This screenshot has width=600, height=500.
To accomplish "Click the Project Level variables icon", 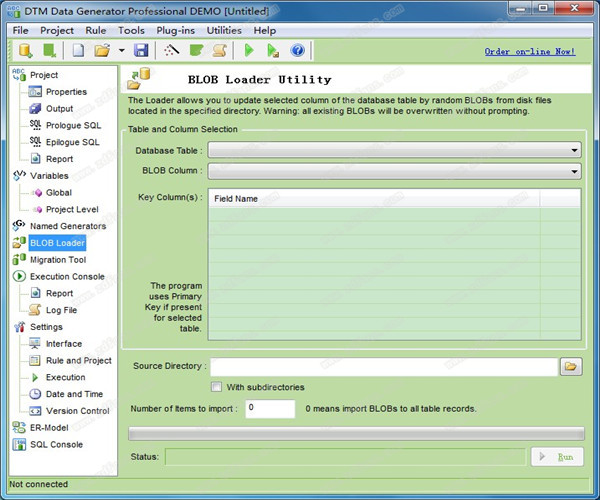I will (x=37, y=209).
